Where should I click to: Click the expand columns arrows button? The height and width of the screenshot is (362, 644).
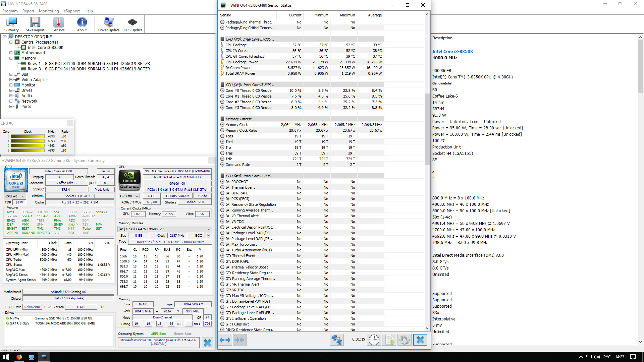(x=225, y=340)
